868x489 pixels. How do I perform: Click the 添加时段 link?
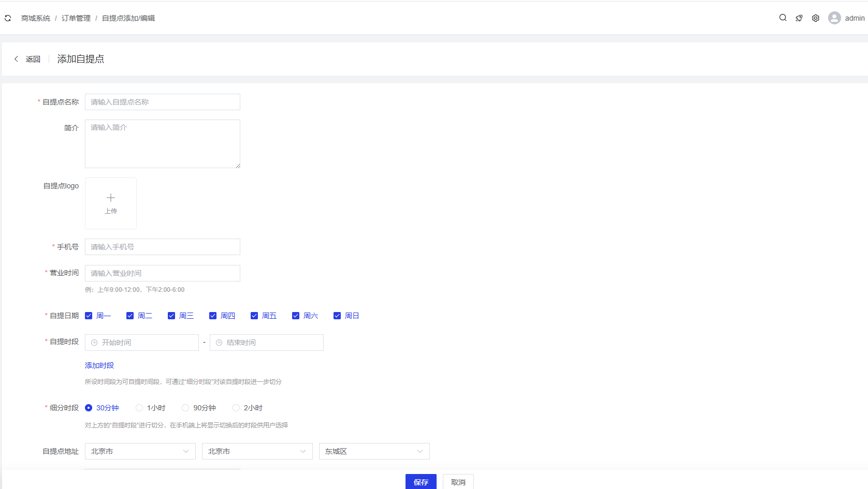99,365
